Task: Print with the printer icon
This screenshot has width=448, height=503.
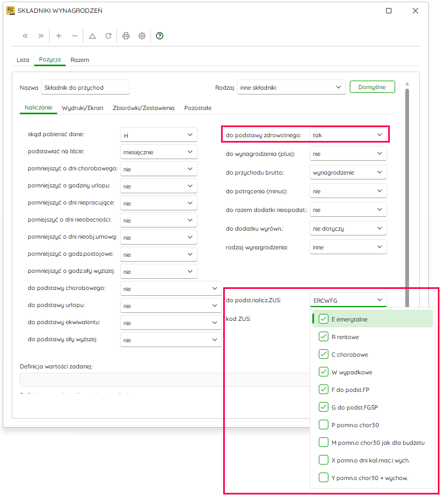Action: (126, 36)
